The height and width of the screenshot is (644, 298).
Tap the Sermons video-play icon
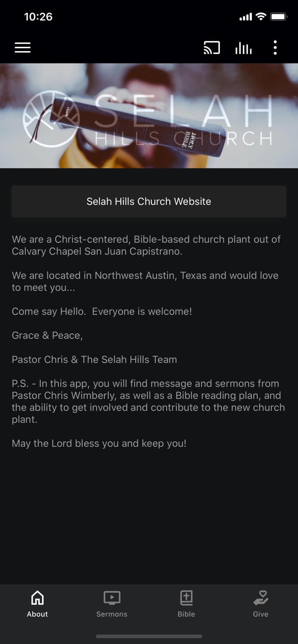point(111,597)
